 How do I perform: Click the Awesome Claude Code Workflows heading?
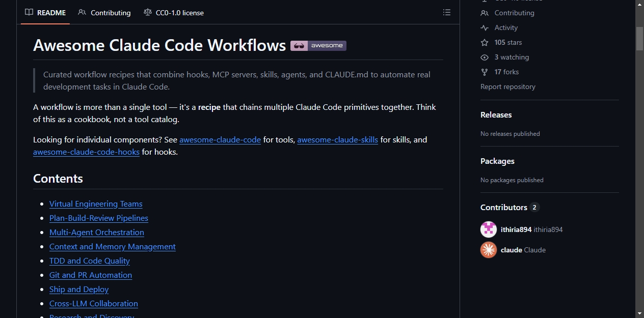(x=159, y=45)
